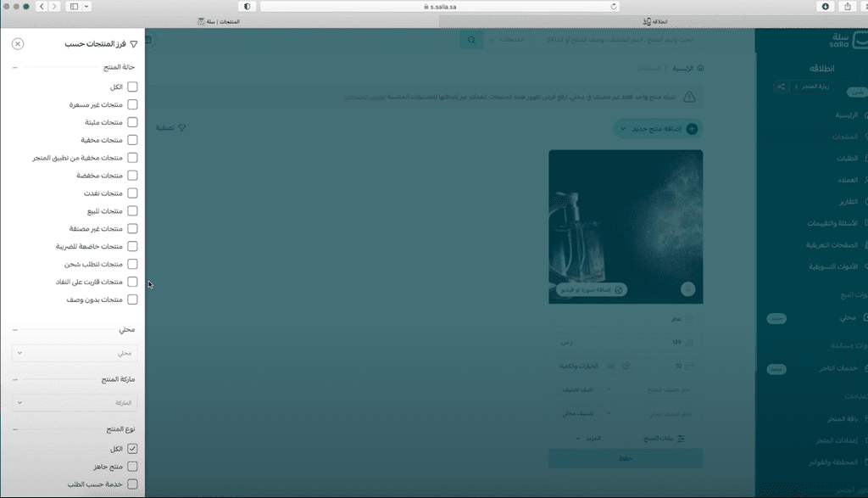868x498 pixels.
Task: Enable the منتجات للبيع checkbox
Action: coord(132,211)
